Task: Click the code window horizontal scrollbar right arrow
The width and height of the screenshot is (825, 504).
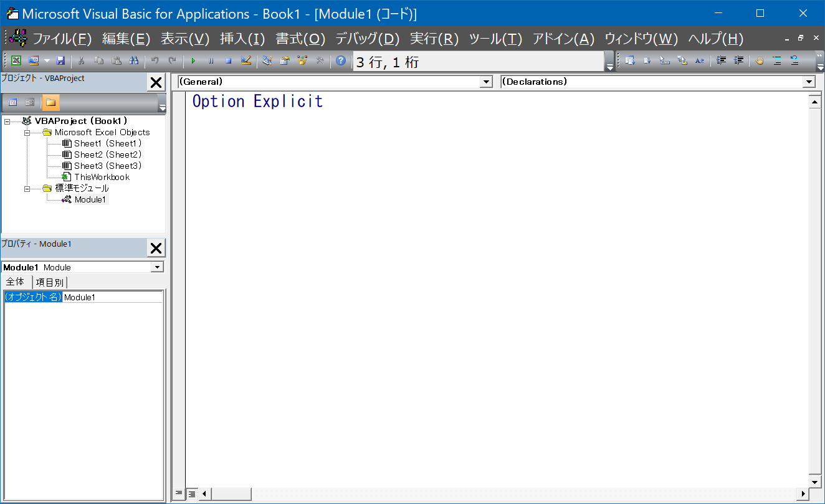Action: tap(803, 494)
